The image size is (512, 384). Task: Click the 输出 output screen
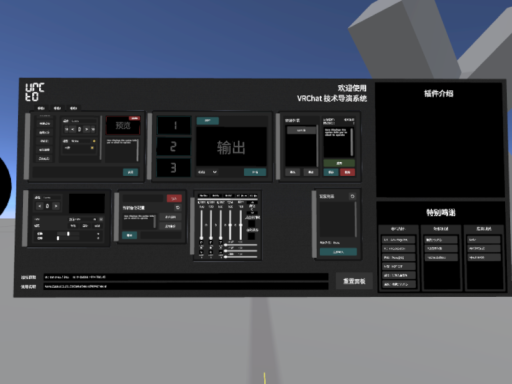tap(231, 147)
